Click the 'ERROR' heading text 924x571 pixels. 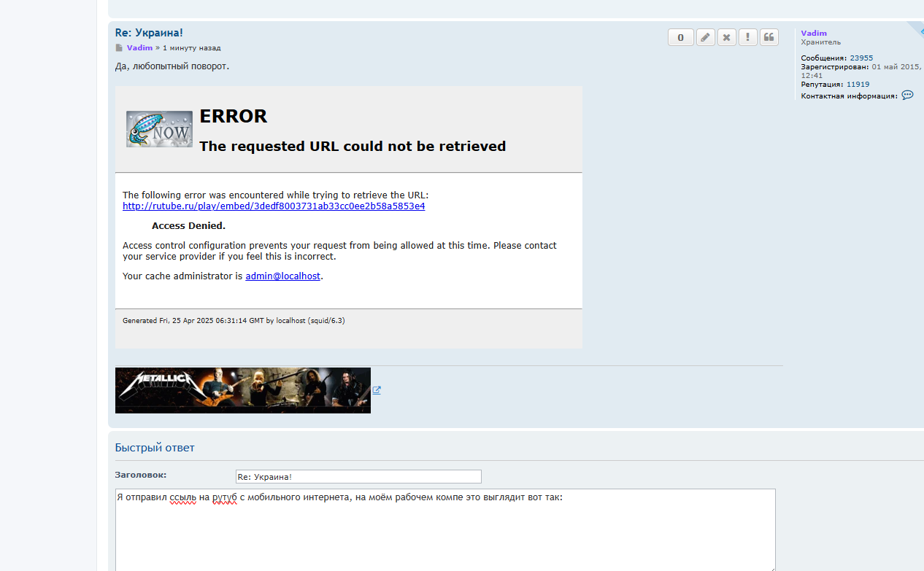[x=234, y=117]
